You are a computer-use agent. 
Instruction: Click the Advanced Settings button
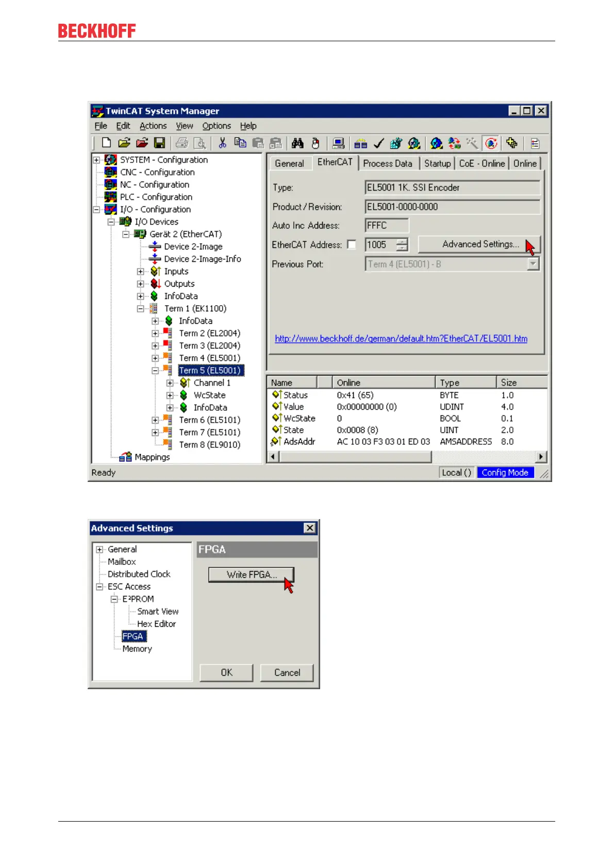(x=479, y=244)
